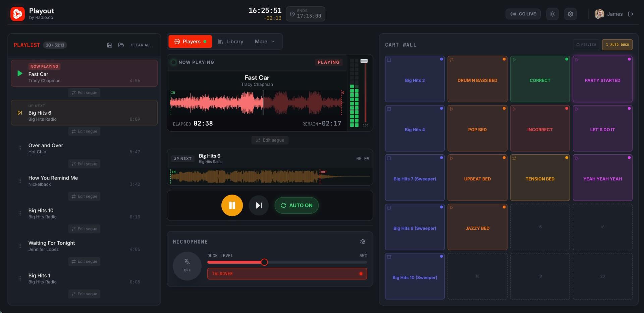Grab the drag handle for Waiting For Tonight
Viewport: 644px width, 313px height.
[20, 246]
